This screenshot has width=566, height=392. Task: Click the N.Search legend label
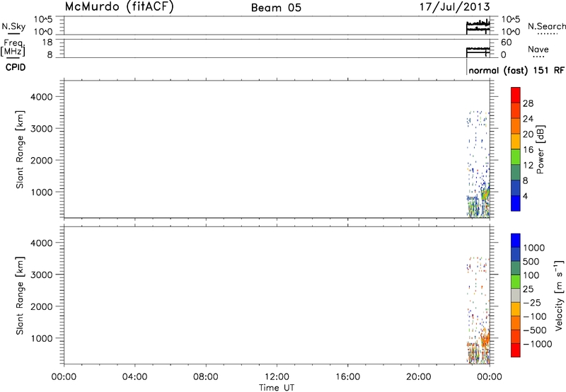tap(546, 26)
